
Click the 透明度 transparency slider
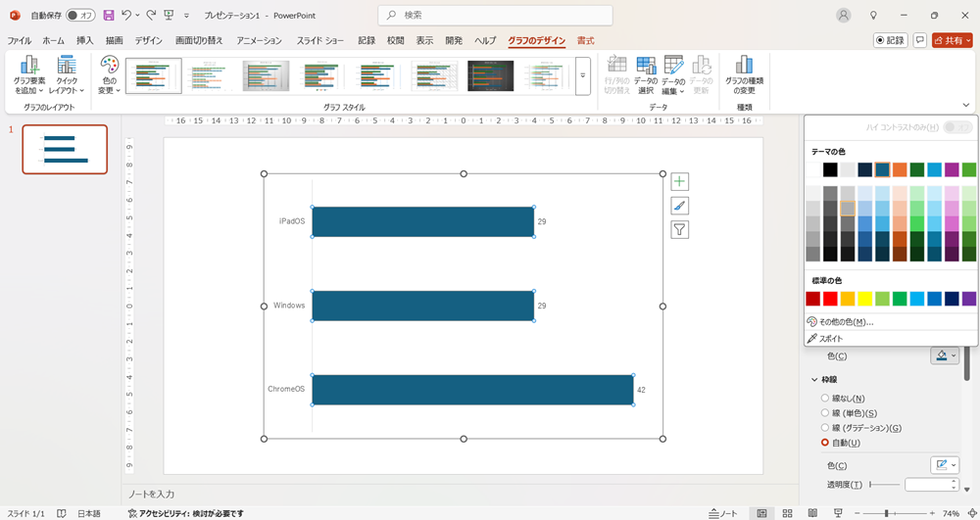pyautogui.click(x=884, y=485)
